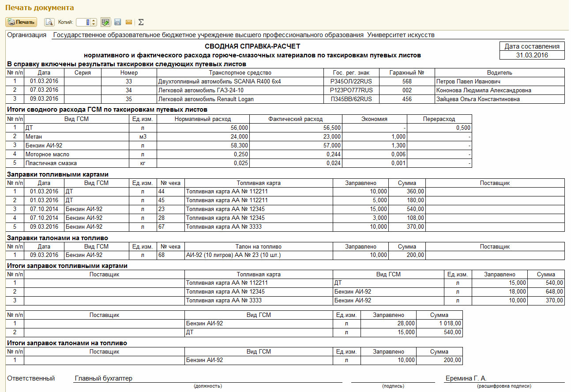Select the Пластичная смазка row cell

click(x=76, y=163)
